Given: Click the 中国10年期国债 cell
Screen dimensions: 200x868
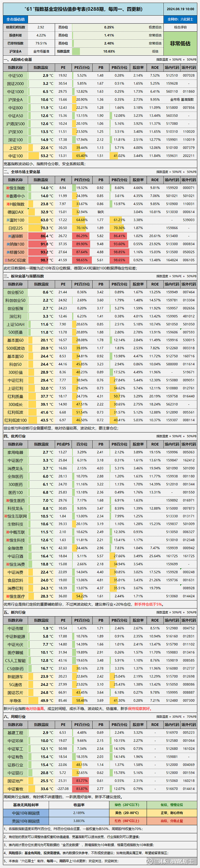Looking at the screenshot, I should click(x=26, y=813).
